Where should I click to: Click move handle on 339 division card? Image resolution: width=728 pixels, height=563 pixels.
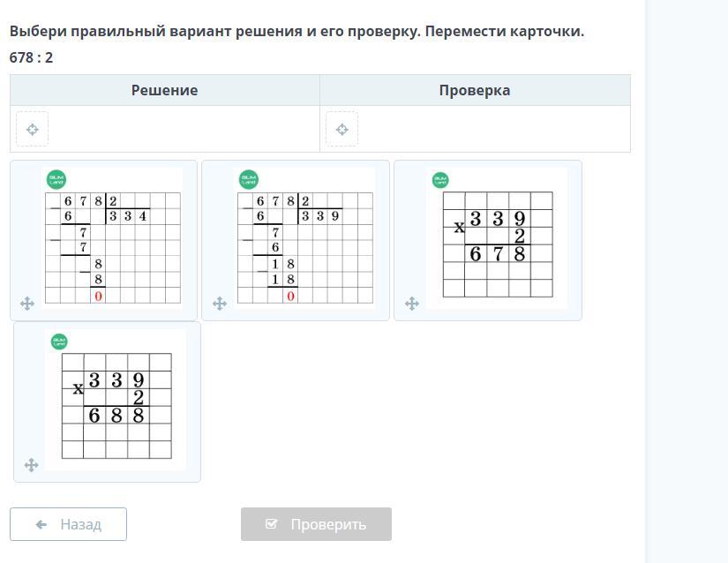point(220,304)
